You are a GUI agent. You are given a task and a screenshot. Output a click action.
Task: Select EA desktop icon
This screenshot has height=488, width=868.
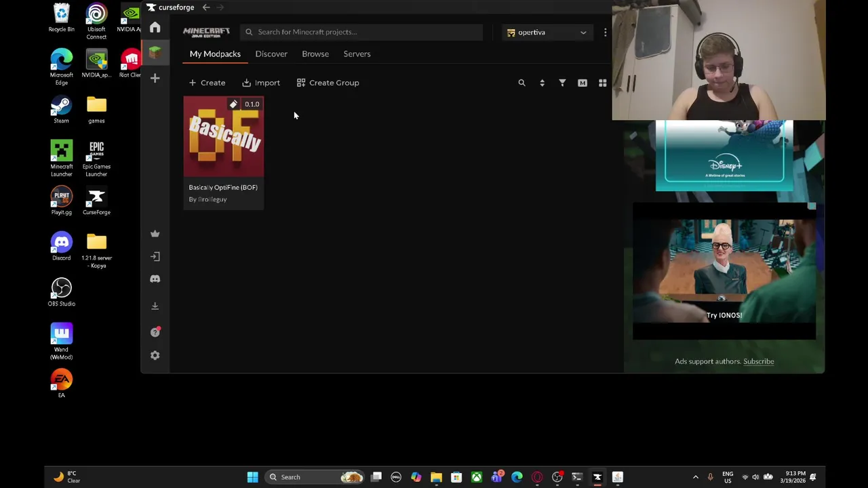61,384
